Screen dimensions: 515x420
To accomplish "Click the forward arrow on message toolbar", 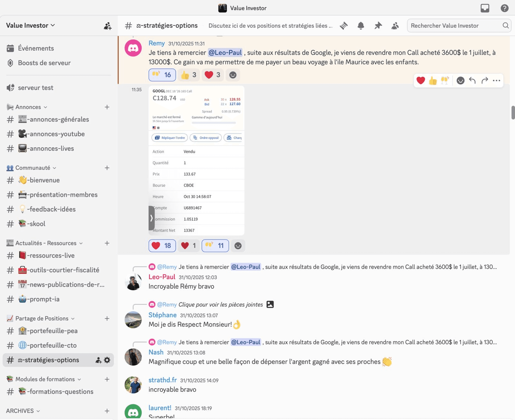I will (485, 81).
